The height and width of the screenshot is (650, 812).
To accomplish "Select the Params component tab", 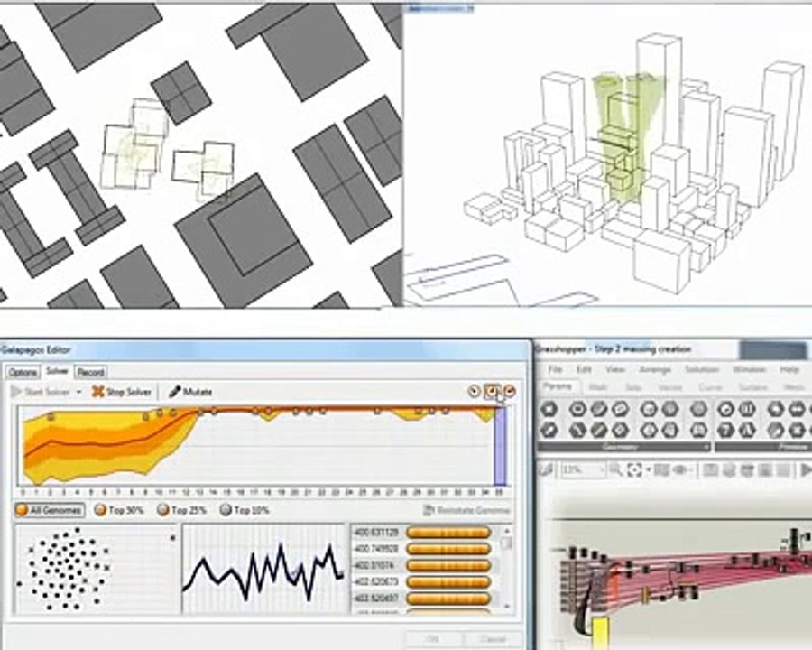I will click(x=558, y=386).
